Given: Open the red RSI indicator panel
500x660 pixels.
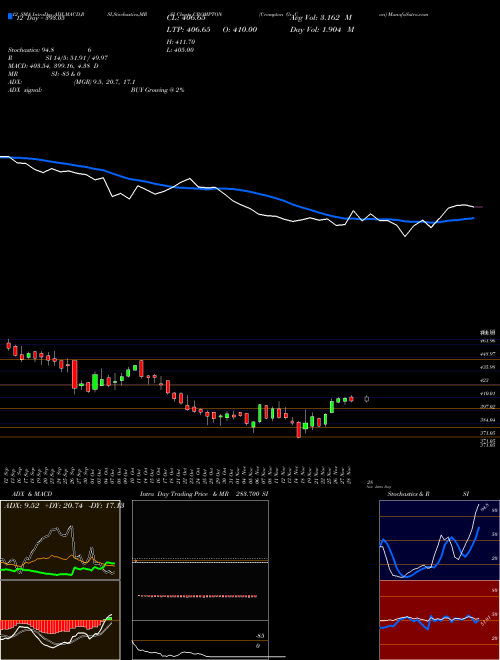Looking at the screenshot, I should (x=439, y=620).
